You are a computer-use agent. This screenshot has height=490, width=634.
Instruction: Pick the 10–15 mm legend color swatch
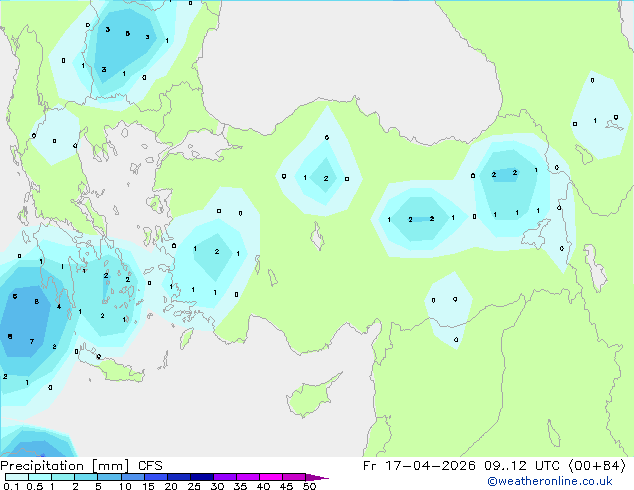[x=133, y=477]
